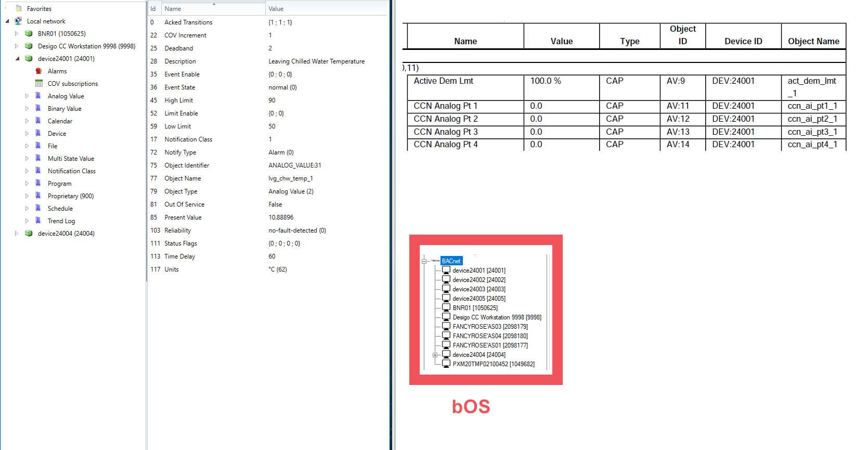Click the COV subscriptions table icon

(x=38, y=84)
